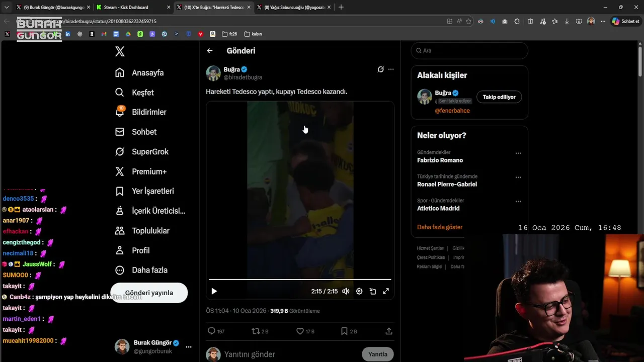644x362 pixels.
Task: Open @fenerbahce link
Action: [452, 111]
